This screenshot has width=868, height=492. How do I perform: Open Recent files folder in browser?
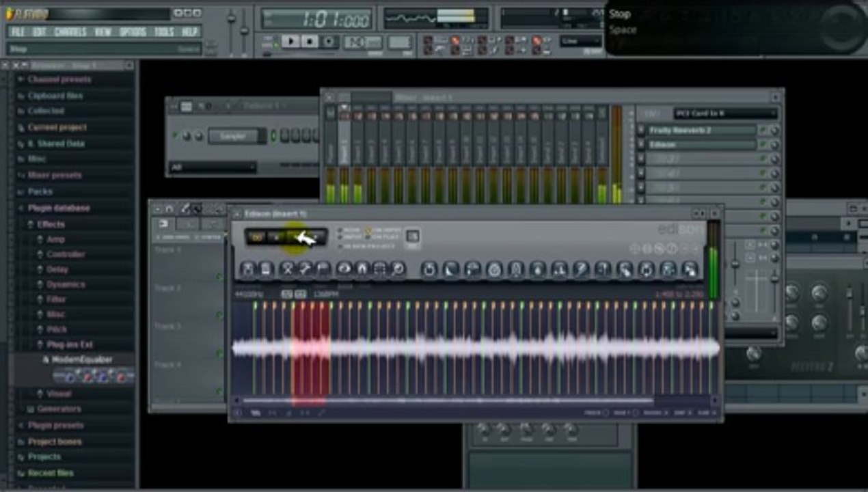[x=50, y=473]
